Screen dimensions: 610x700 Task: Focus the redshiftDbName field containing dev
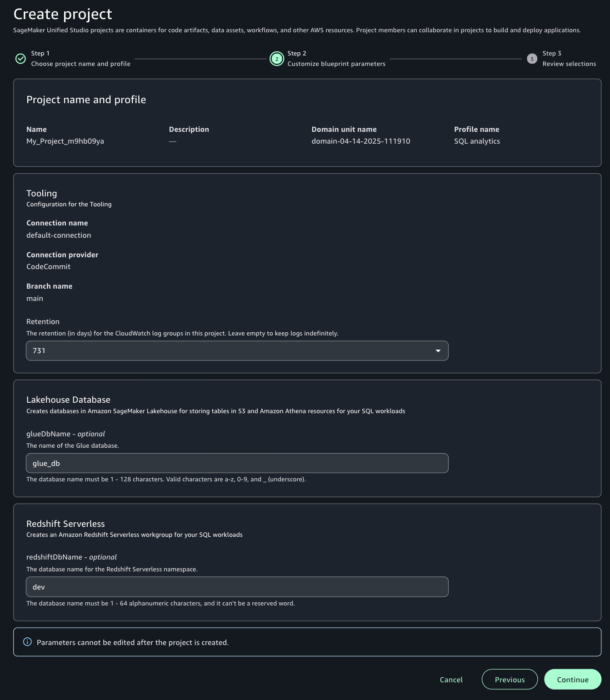coord(236,587)
